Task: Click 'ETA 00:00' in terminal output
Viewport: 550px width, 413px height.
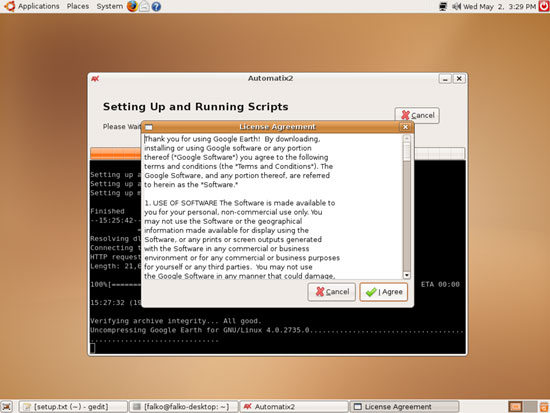Action: (x=440, y=284)
